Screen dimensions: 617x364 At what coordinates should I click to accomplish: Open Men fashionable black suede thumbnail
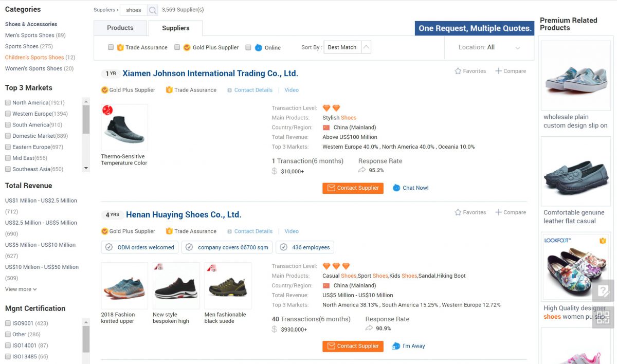click(228, 286)
